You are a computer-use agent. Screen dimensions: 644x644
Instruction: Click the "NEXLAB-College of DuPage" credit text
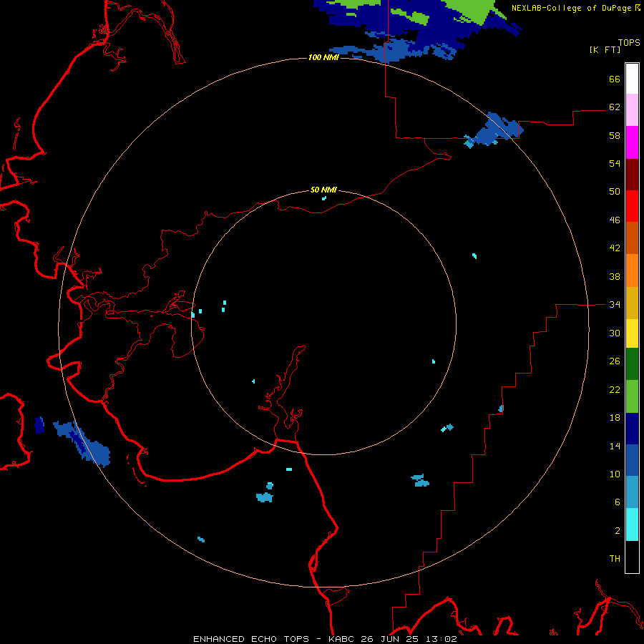(571, 8)
